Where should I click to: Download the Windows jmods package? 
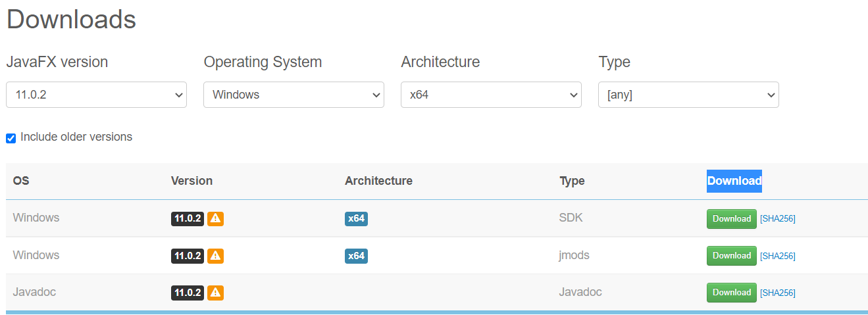pos(732,255)
